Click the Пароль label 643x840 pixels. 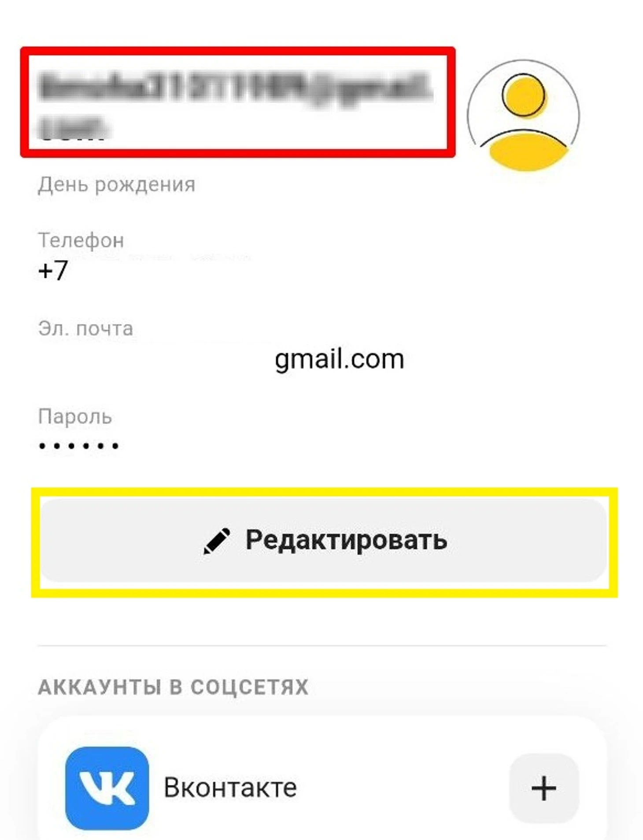pos(75,416)
